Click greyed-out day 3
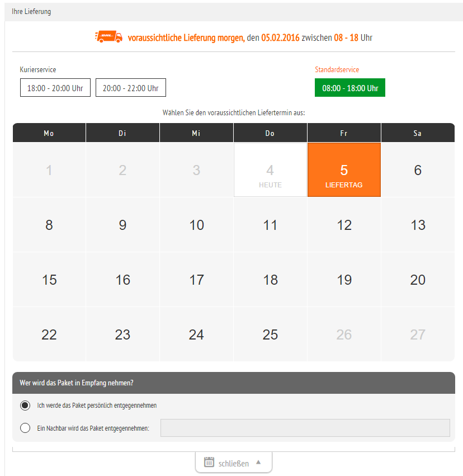Viewport: 463px width, 476px height. 196,169
